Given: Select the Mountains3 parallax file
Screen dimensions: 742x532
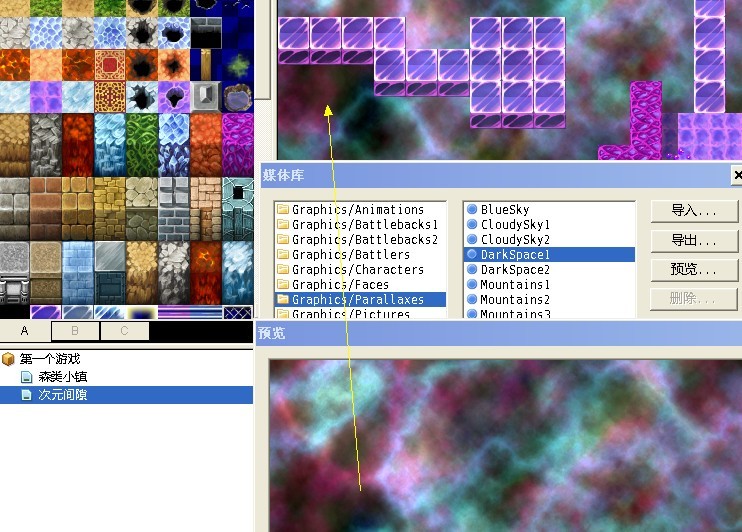Looking at the screenshot, I should click(549, 313).
